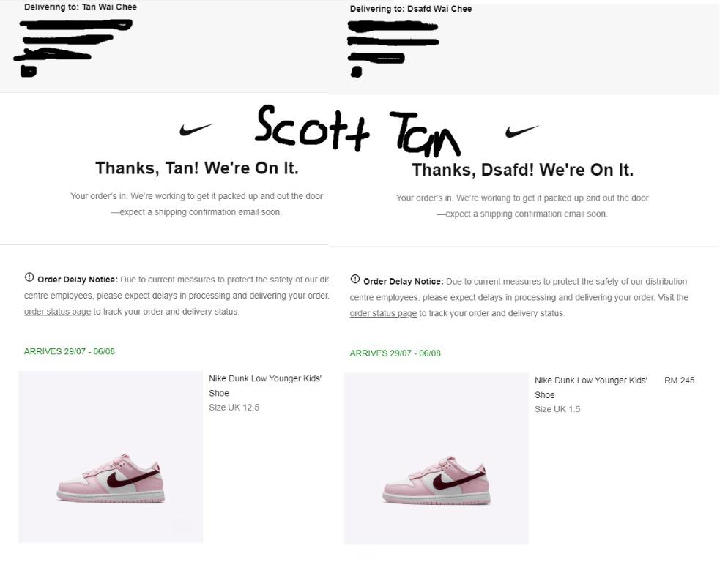Click the right ARRIVES 29/07 - 06/08 text
The height and width of the screenshot is (562, 728).
(395, 353)
